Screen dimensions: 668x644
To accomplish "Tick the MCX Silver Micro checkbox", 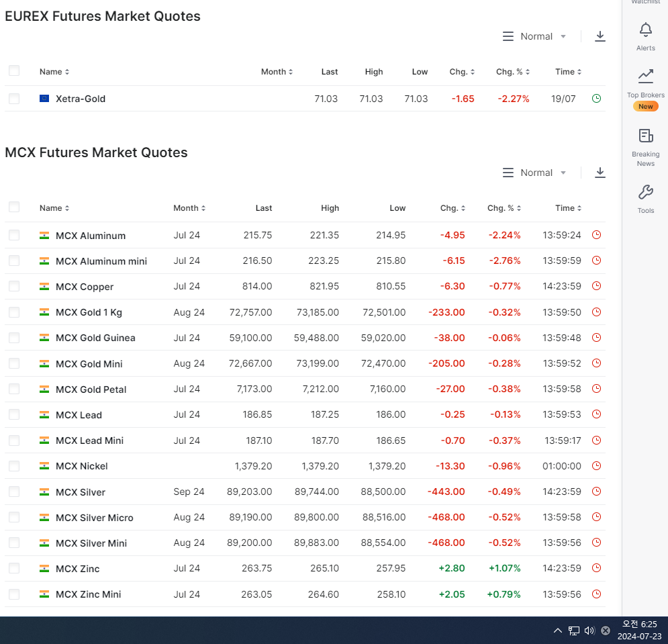I will click(14, 518).
